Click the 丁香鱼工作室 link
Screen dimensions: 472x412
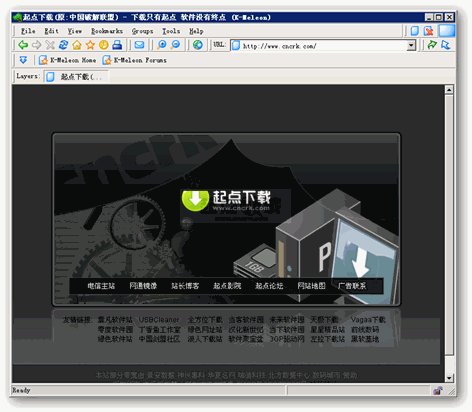(x=159, y=330)
